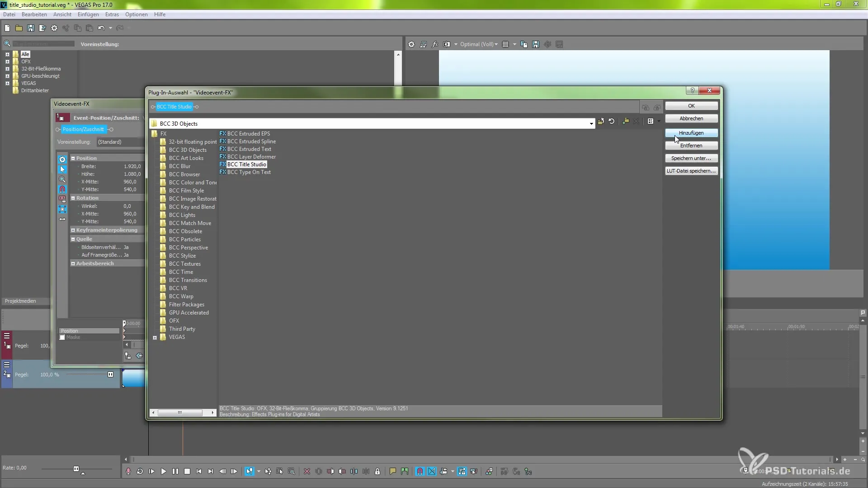The image size is (868, 488).
Task: Click the record microphone button
Action: coord(128,471)
